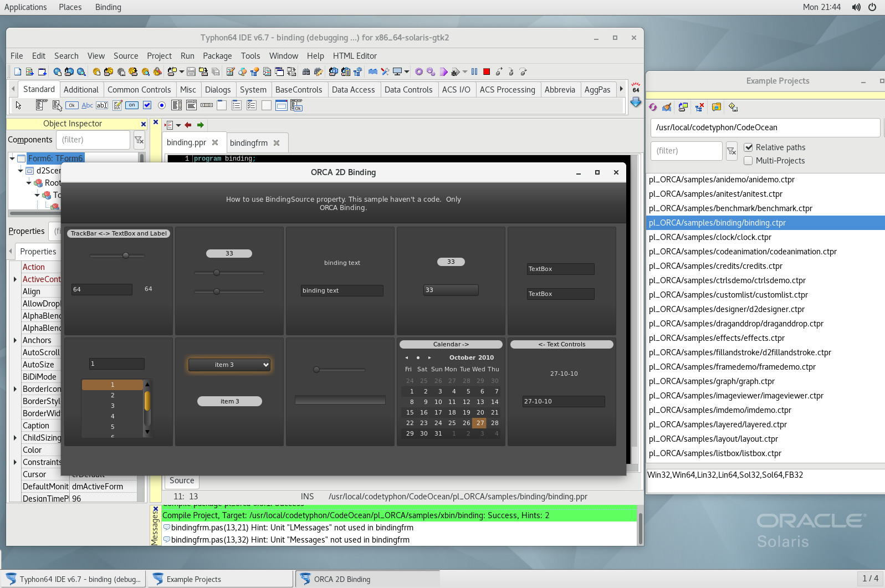The height and width of the screenshot is (588, 885).
Task: Click the folder browse icon in Example Projects
Action: coord(717,107)
